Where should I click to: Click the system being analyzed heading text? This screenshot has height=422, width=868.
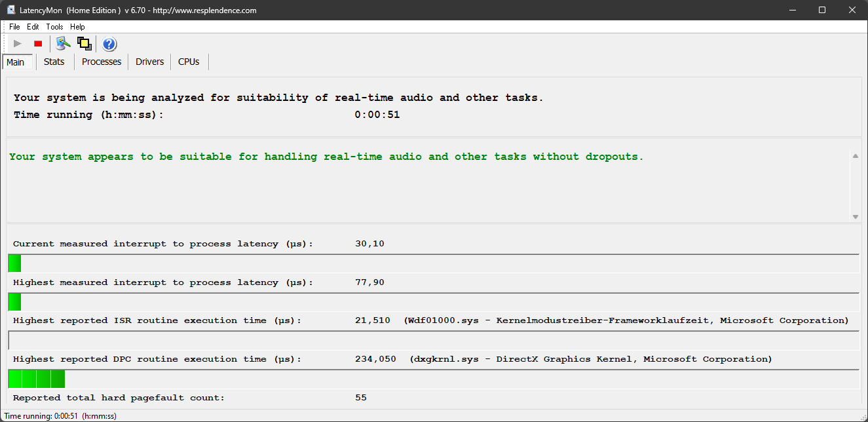pyautogui.click(x=278, y=98)
